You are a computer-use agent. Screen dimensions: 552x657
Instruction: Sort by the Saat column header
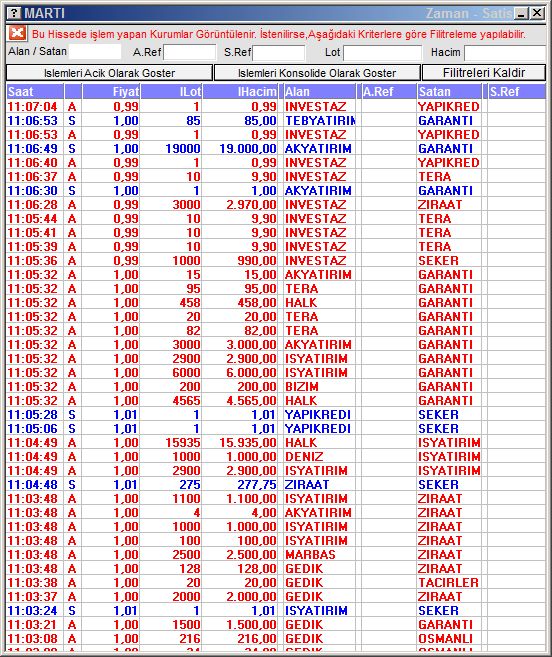35,91
